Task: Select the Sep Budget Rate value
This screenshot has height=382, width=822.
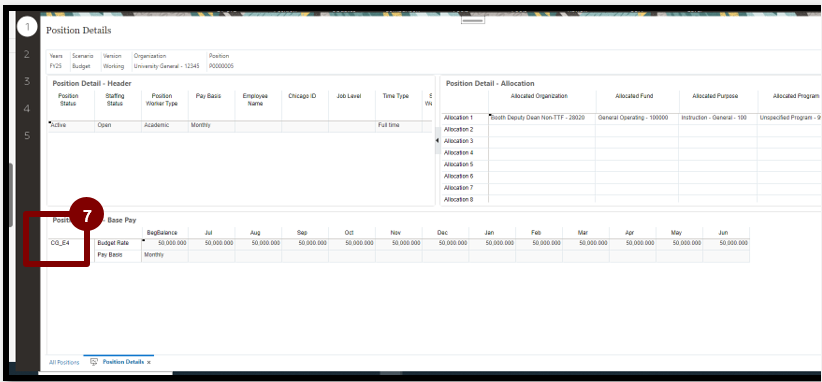Action: click(x=305, y=243)
